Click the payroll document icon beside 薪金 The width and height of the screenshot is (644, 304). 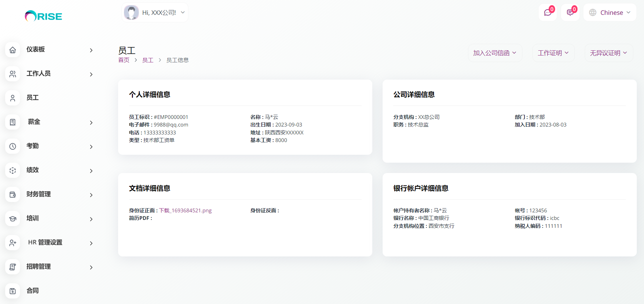point(13,122)
